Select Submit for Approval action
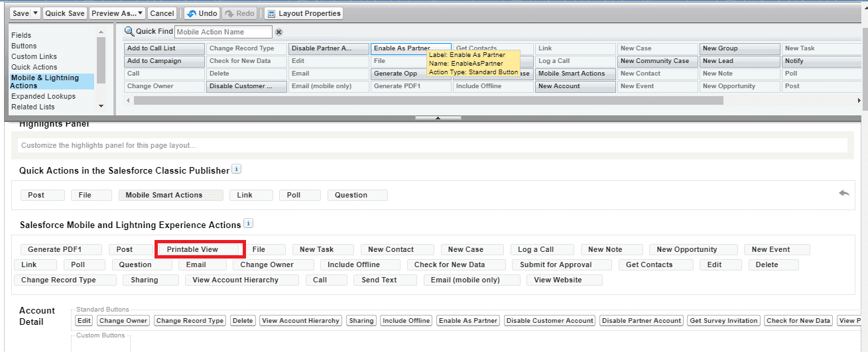This screenshot has height=352, width=868. pyautogui.click(x=562, y=264)
